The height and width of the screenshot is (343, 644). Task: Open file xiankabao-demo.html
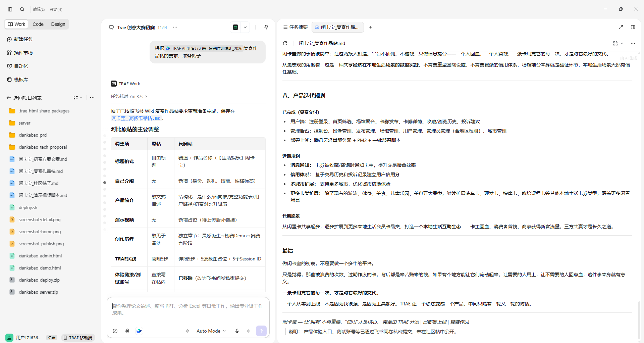40,268
